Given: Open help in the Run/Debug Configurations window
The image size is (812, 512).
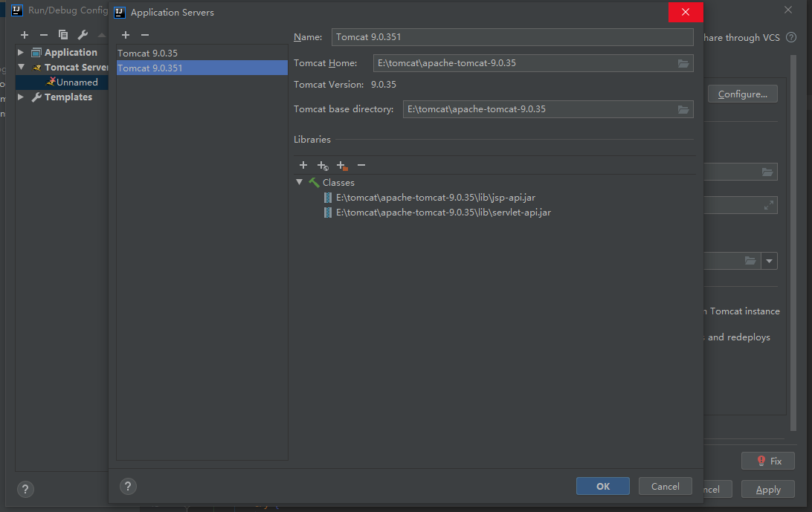Looking at the screenshot, I should tap(25, 489).
